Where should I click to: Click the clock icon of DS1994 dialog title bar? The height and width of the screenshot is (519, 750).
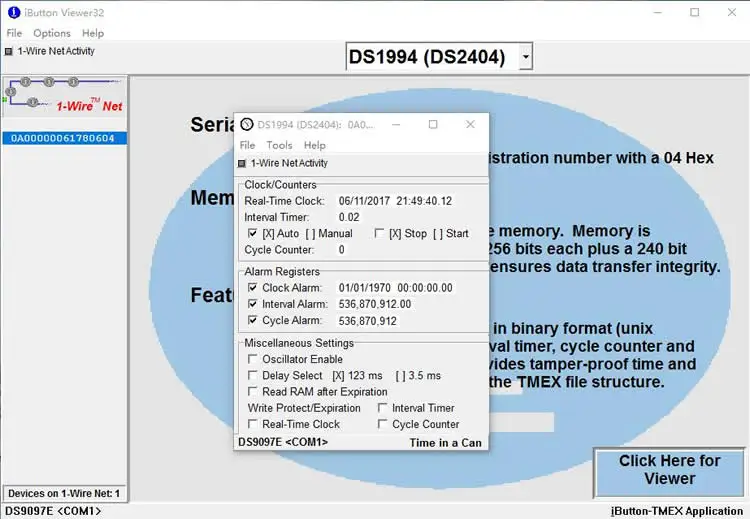coord(246,125)
